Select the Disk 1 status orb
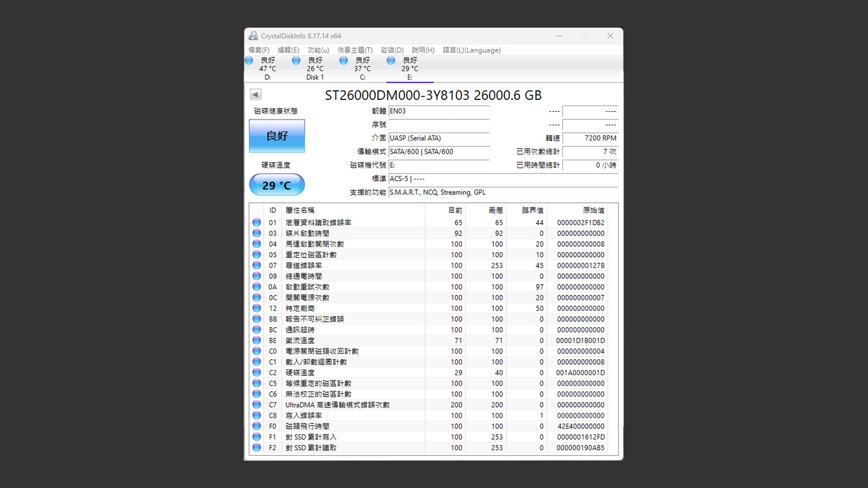This screenshot has width=868, height=488. [x=296, y=61]
